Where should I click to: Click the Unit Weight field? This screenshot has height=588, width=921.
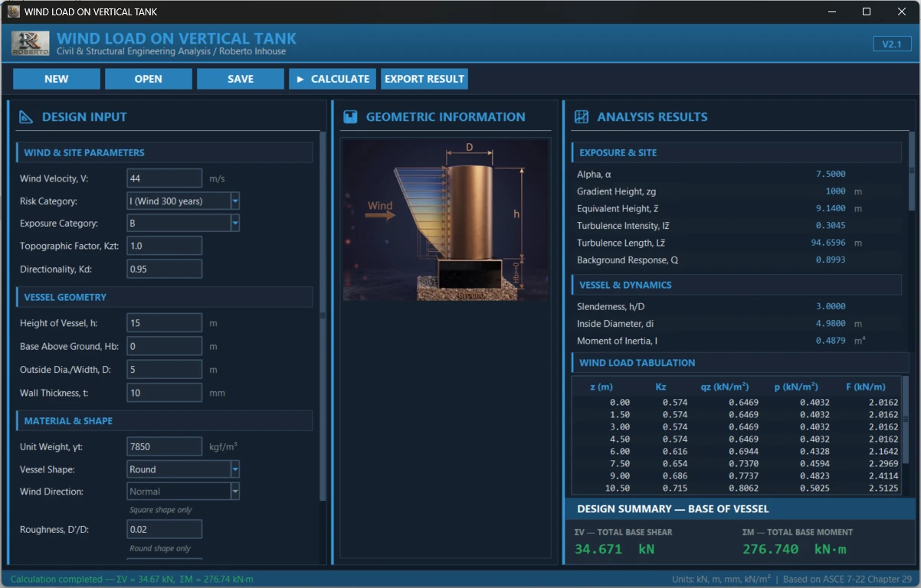pos(164,446)
